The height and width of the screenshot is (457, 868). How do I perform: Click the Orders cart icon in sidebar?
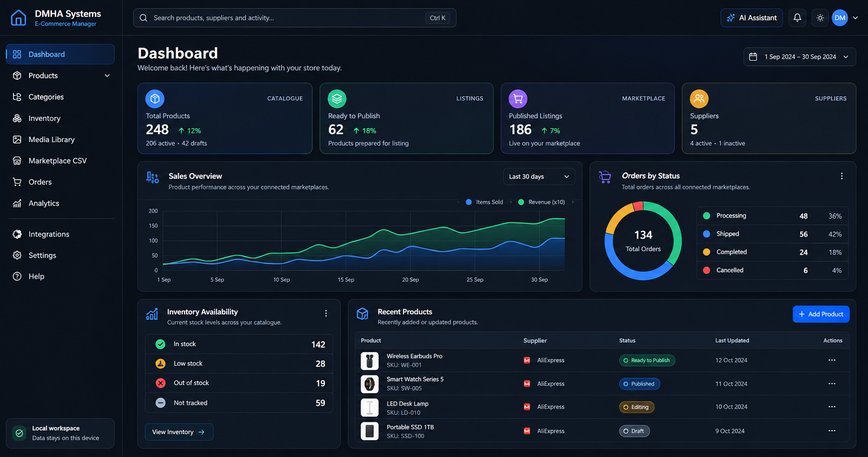click(x=17, y=182)
